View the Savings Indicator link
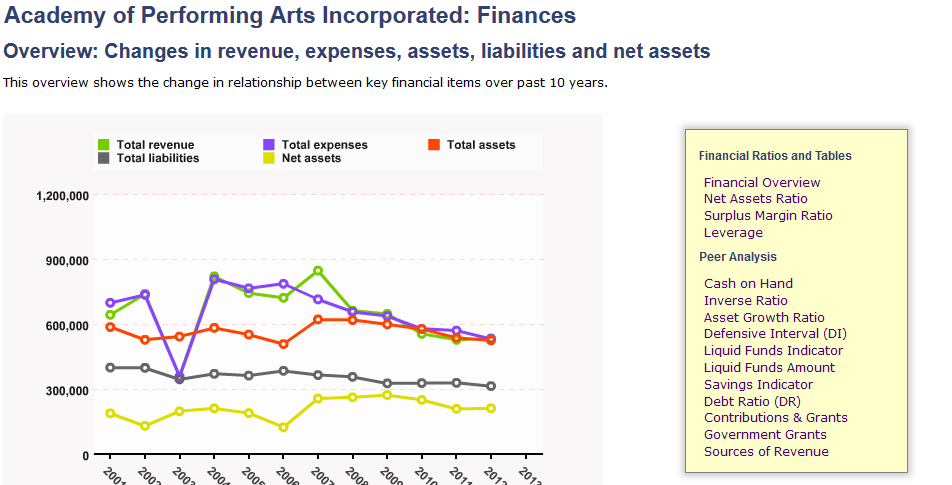 758,384
